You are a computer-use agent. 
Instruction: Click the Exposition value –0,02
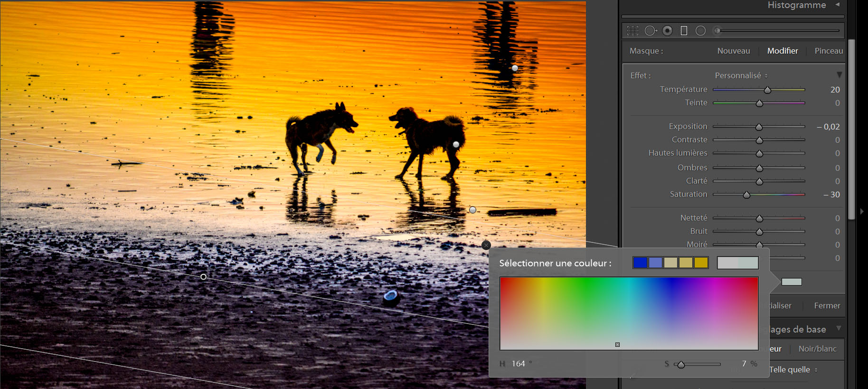[828, 127]
